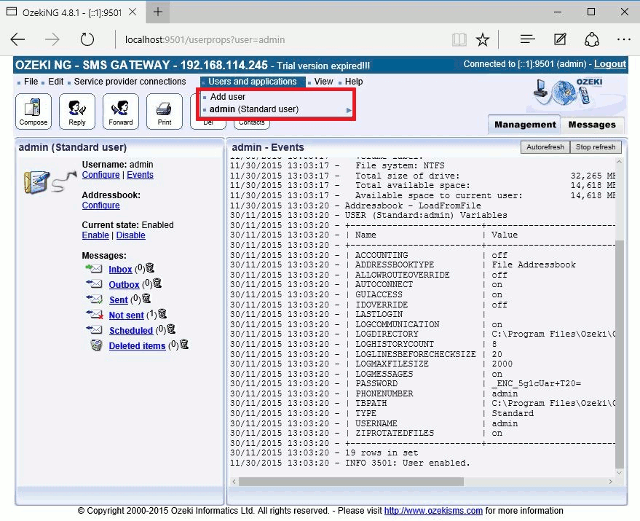
Task: Click the Print toolbar icon
Action: 164,111
